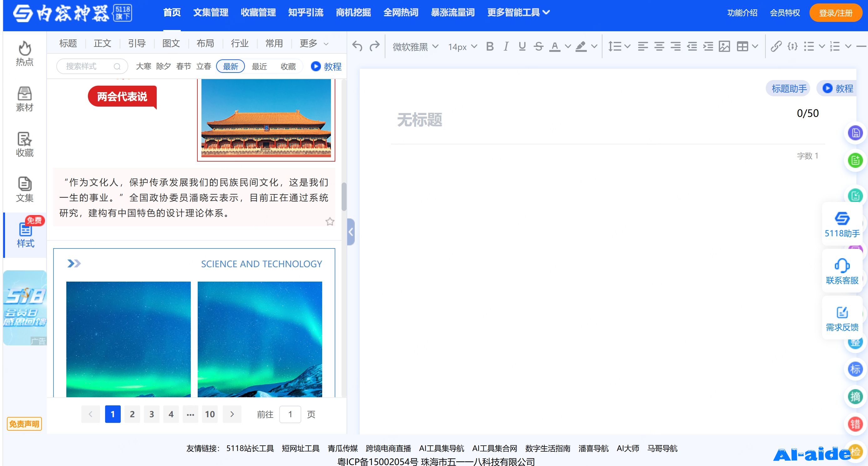Focus the 搜索样式 search field
Viewport: 868px width, 466px height.
point(92,66)
